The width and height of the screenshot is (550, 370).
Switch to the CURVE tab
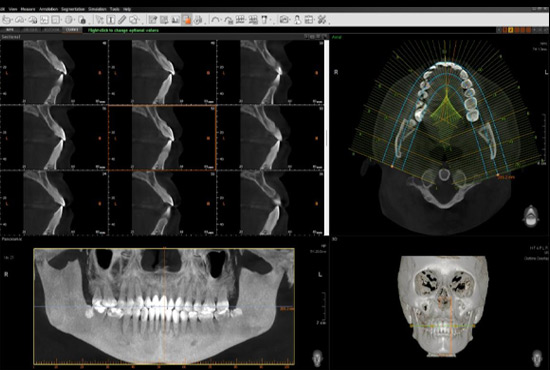[72, 30]
